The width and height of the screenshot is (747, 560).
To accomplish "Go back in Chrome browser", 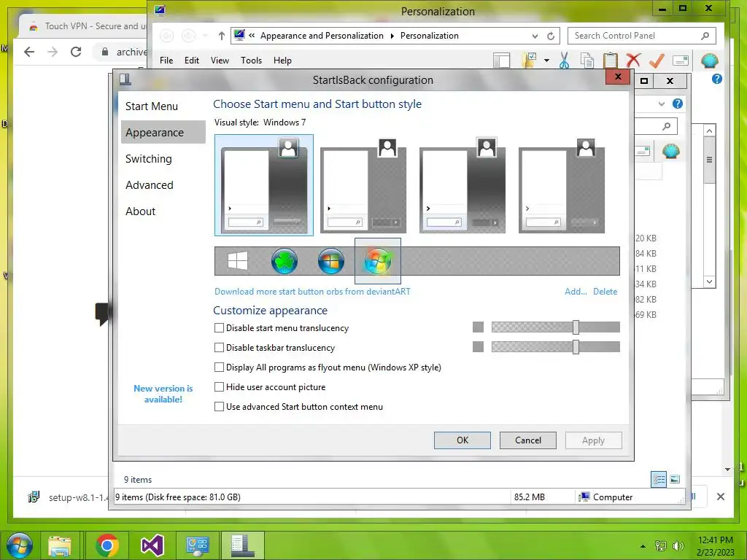I will [x=29, y=52].
